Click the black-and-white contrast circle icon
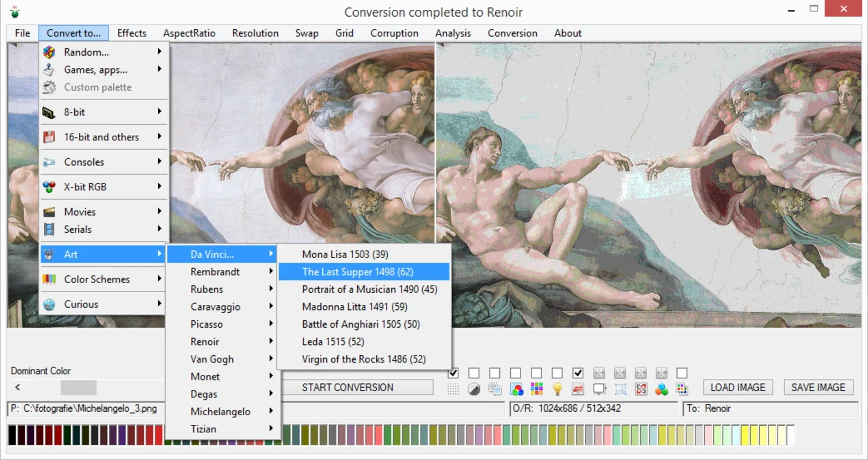The height and width of the screenshot is (460, 868). pos(474,389)
